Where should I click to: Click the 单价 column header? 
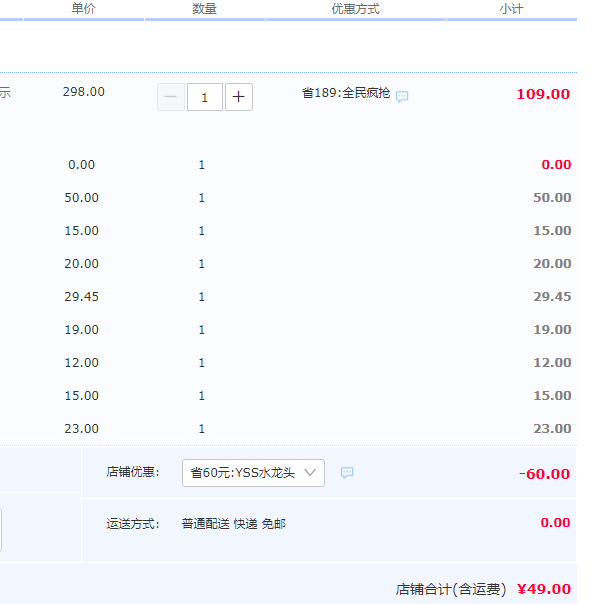click(84, 9)
